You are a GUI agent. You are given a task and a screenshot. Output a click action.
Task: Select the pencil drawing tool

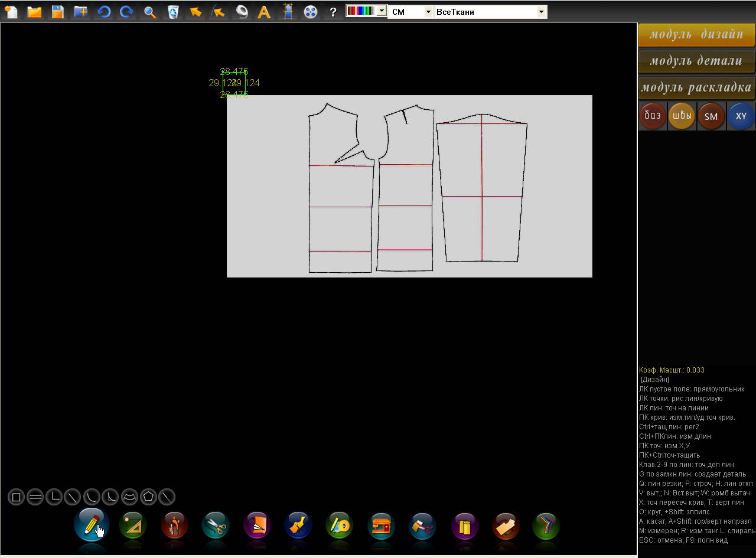pos(91,524)
